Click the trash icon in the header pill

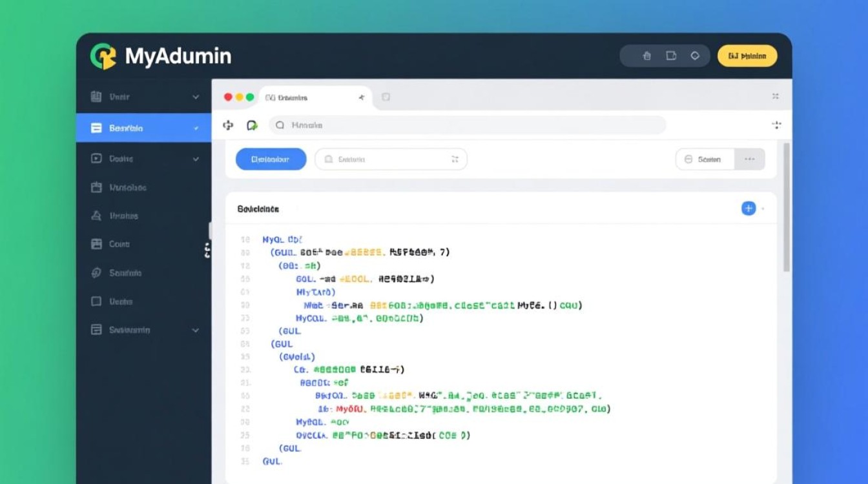tap(646, 56)
